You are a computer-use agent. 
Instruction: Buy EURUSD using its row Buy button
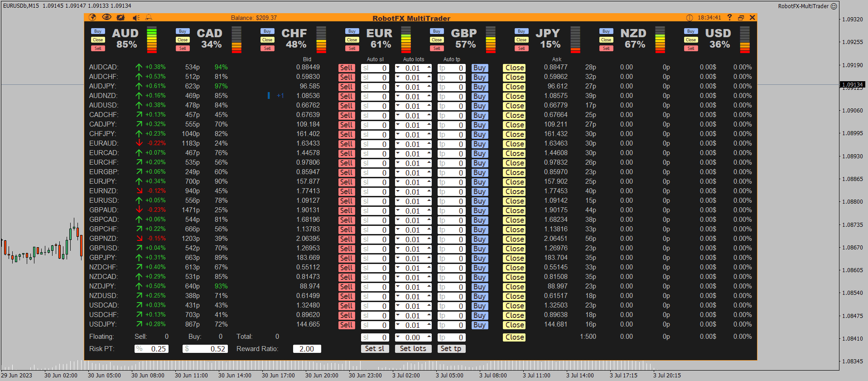coord(480,201)
